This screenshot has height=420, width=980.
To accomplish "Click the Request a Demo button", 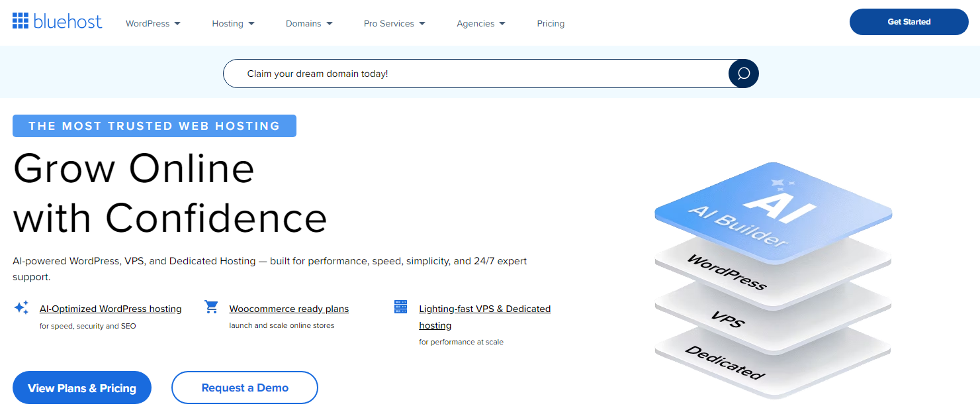I will 245,388.
